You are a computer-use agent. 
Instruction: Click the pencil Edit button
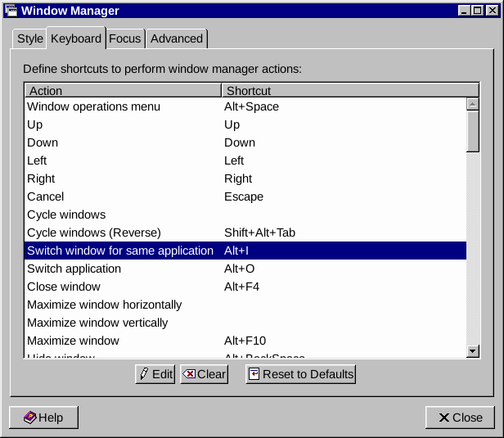click(155, 374)
